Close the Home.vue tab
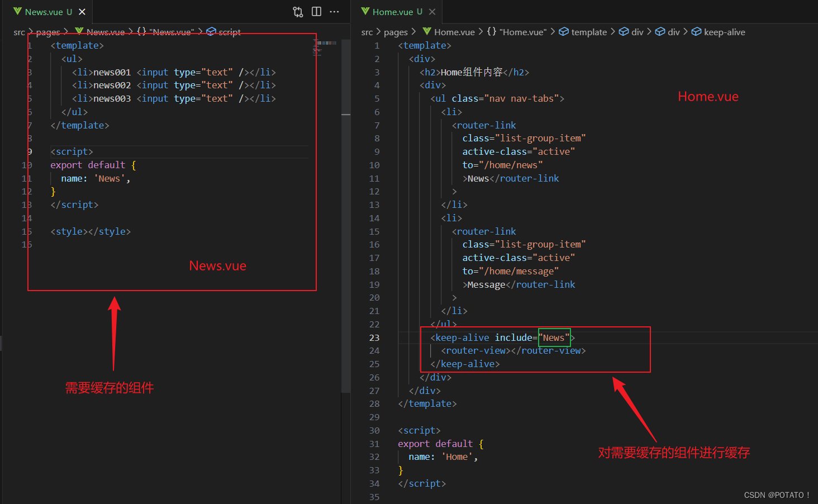The height and width of the screenshot is (504, 818). tap(432, 12)
